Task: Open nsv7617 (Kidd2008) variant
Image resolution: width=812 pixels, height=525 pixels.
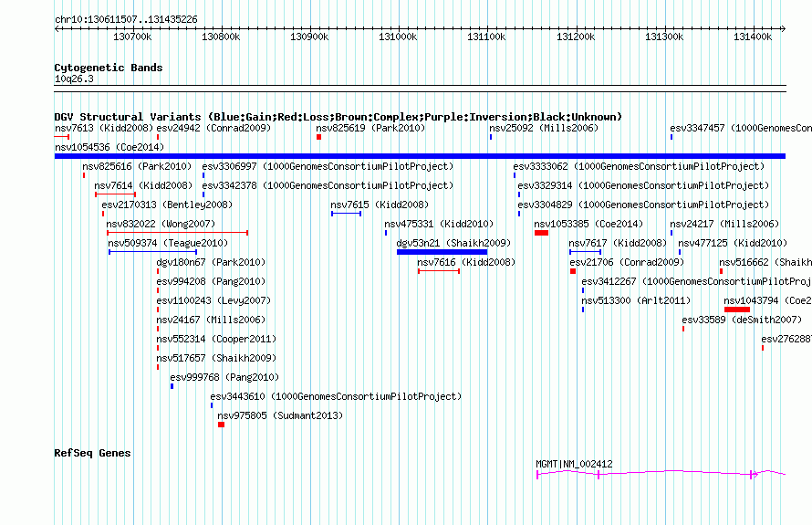Action: tap(618, 243)
